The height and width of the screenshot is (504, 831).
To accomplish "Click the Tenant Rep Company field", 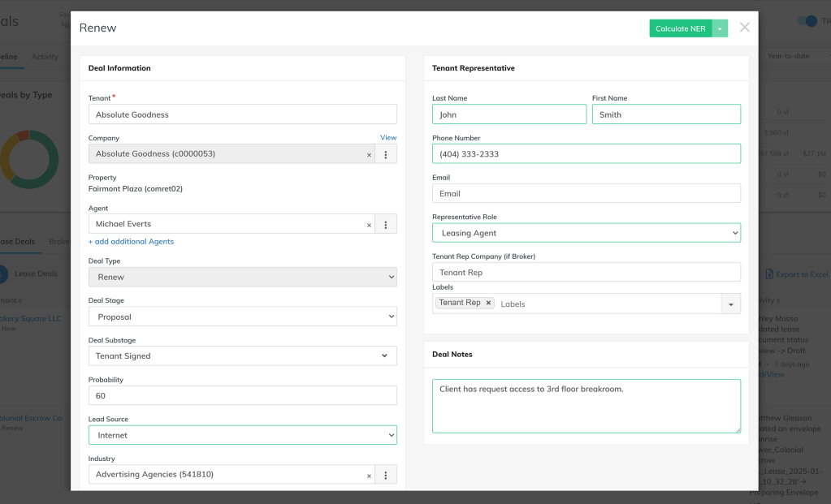I will [x=586, y=272].
